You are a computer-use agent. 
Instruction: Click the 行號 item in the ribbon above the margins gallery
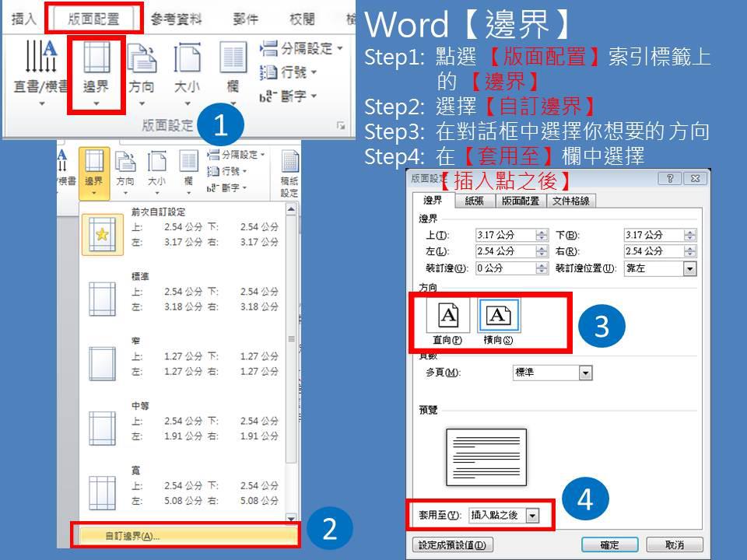(227, 171)
